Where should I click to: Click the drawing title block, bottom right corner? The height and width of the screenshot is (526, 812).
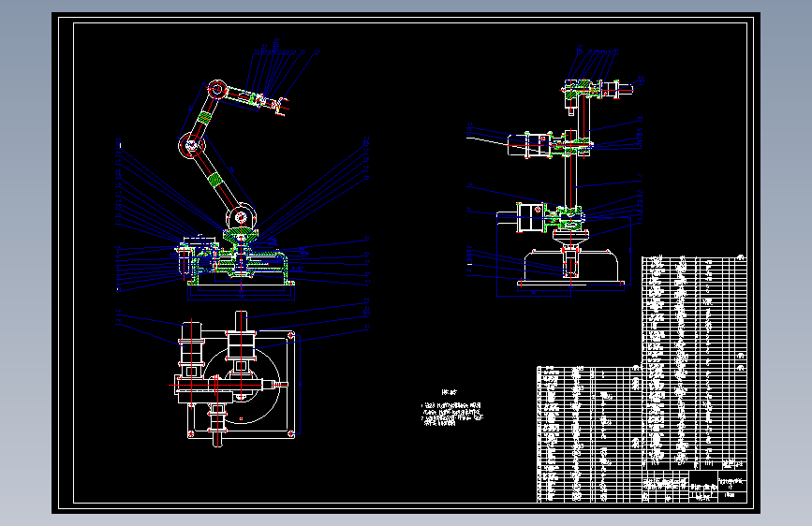pos(694,486)
